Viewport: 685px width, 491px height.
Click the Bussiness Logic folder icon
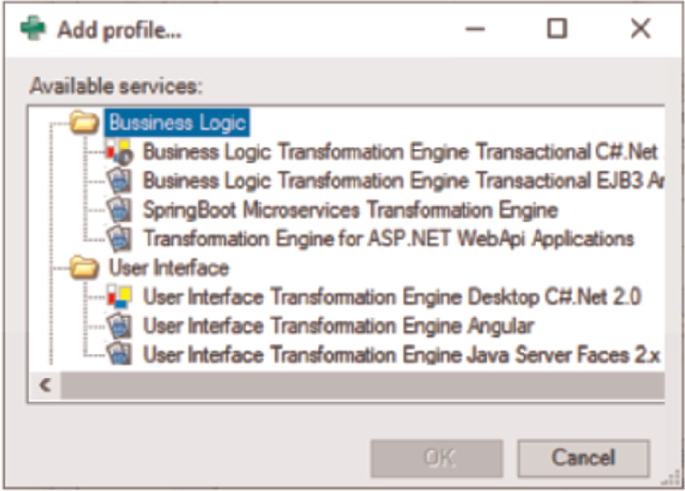coord(84,122)
